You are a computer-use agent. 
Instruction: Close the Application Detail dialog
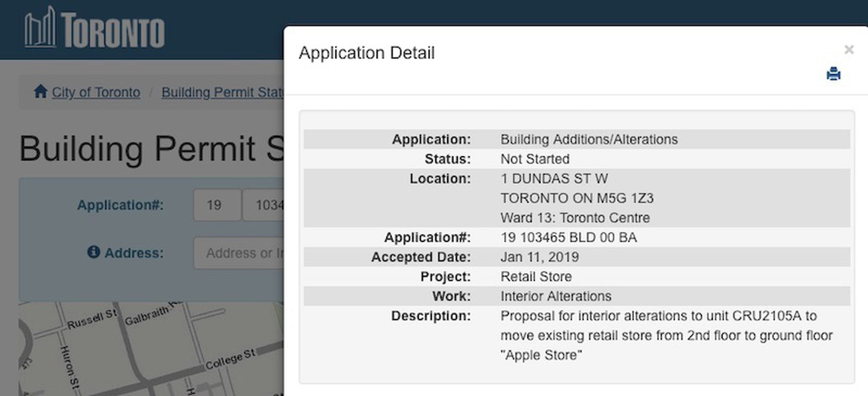[848, 50]
